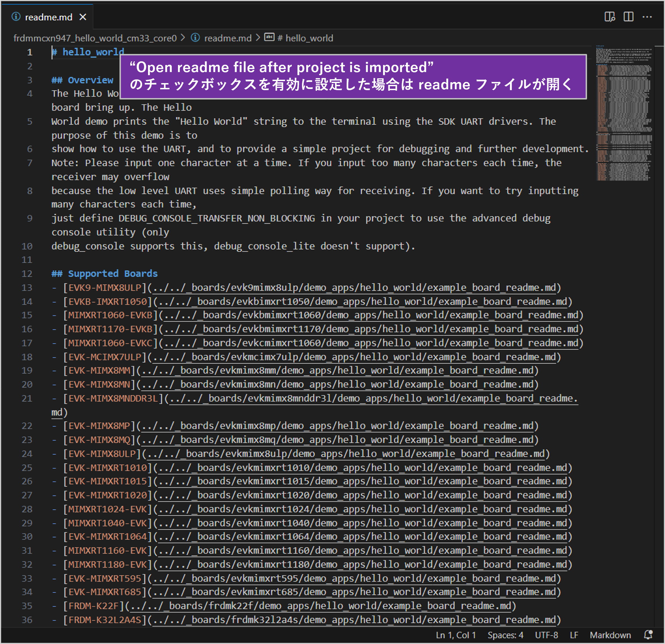Open breadcrumb folder frdmmcxn947_hello_world_cm33_core0
Viewport: 665px width, 644px height.
(95, 38)
